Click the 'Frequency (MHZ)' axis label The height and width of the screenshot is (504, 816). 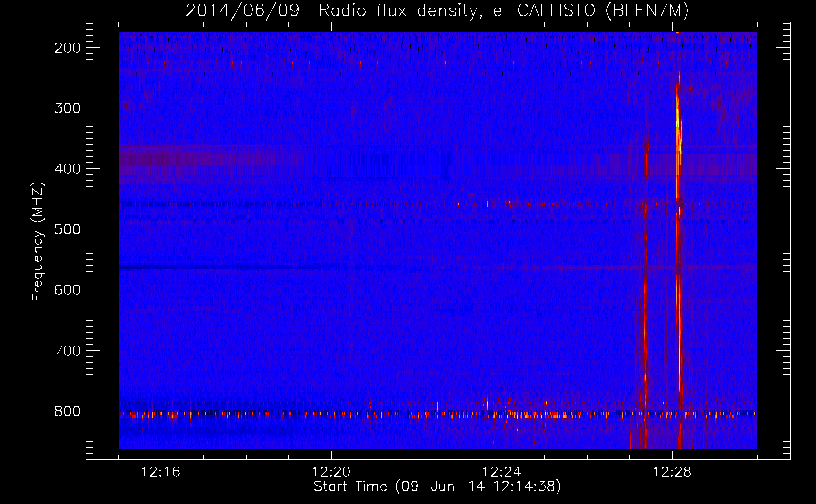tap(38, 242)
